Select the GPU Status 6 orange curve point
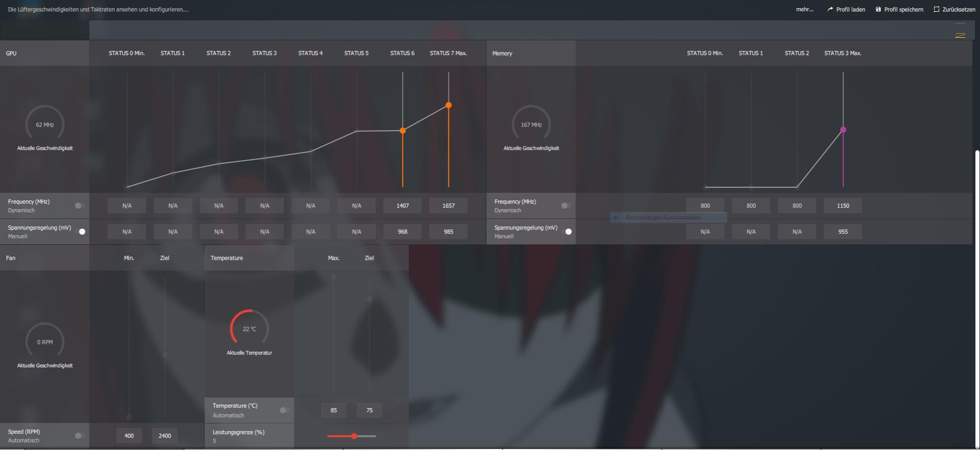Viewport: 980px width, 450px height. click(403, 131)
